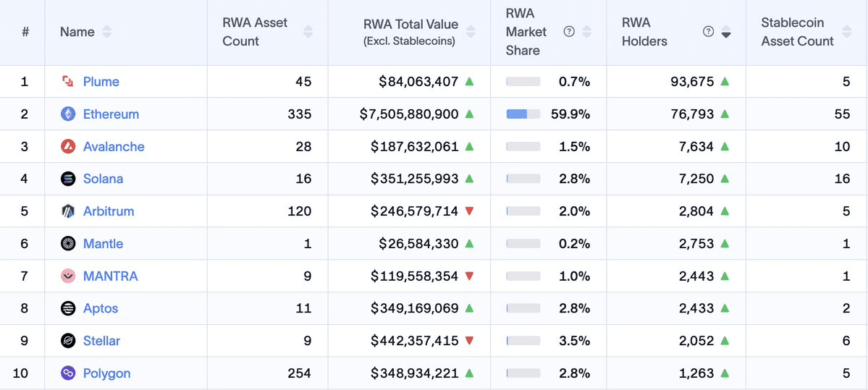The width and height of the screenshot is (868, 390).
Task: Select the 1.0% market share value
Action: [x=575, y=276]
